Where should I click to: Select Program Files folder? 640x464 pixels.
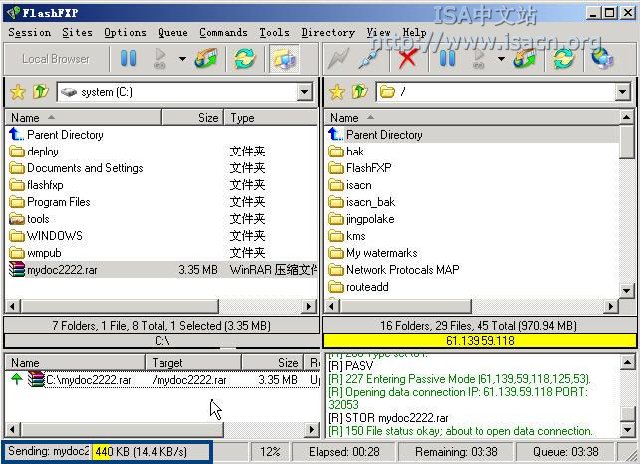click(x=50, y=202)
